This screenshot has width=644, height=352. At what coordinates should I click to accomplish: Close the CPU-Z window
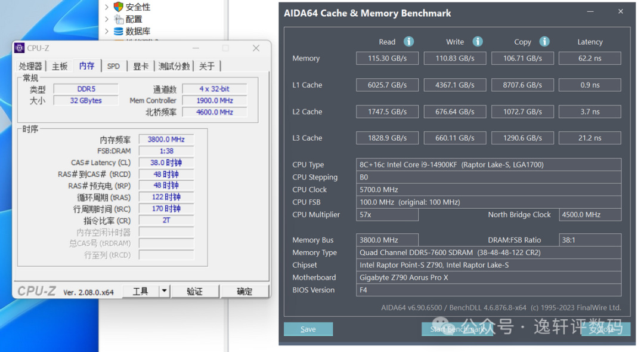tap(256, 48)
